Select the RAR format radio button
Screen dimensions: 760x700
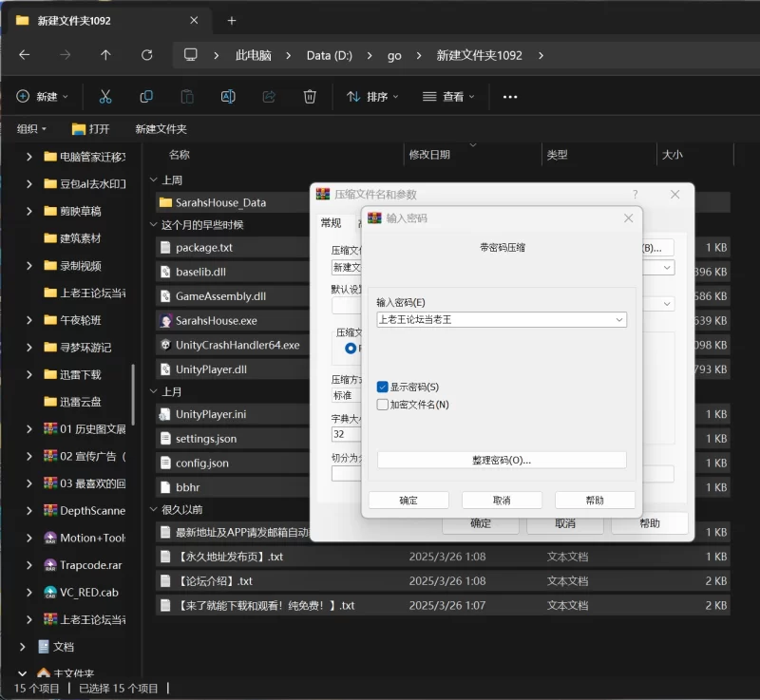pos(350,348)
